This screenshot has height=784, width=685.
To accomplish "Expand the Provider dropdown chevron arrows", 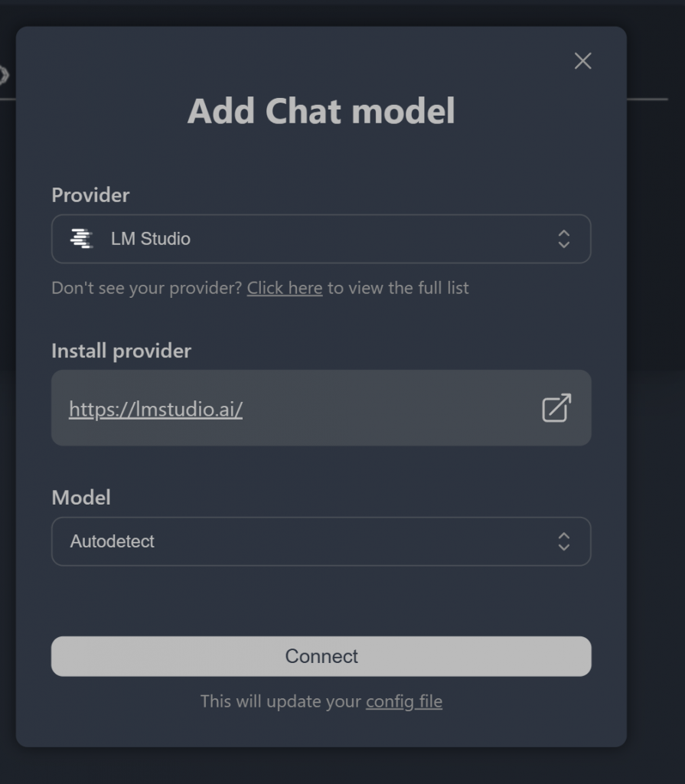I will (564, 239).
